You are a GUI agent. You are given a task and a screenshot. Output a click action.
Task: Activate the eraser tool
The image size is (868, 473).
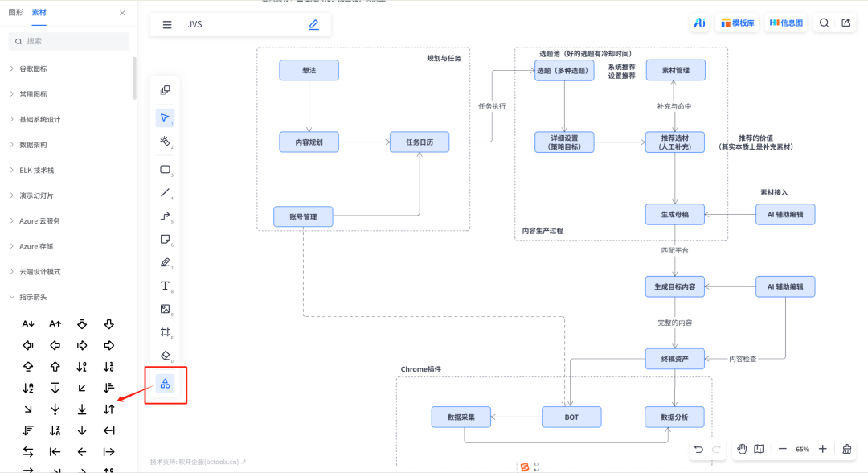[165, 356]
